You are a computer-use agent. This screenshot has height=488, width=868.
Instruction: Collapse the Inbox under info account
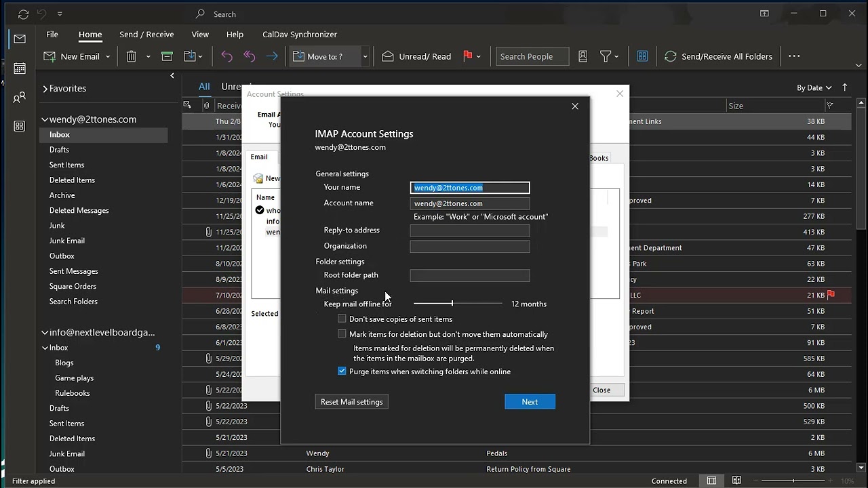point(45,348)
